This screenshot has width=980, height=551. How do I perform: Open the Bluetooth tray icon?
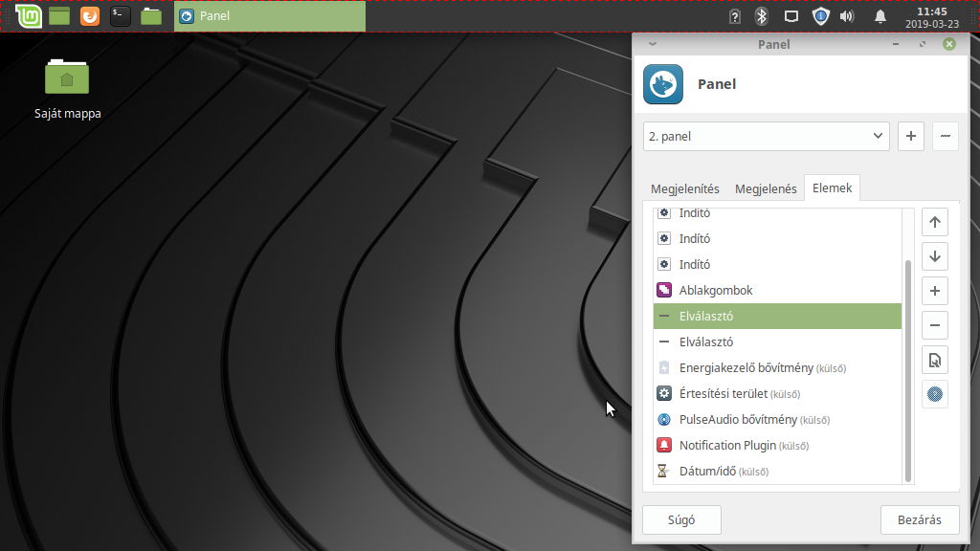point(761,16)
